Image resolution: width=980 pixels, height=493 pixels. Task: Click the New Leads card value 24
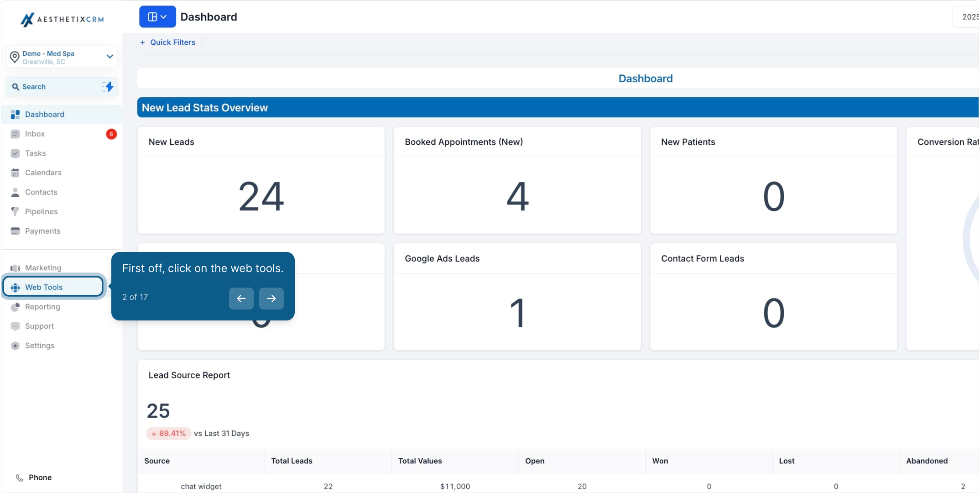coord(261,196)
